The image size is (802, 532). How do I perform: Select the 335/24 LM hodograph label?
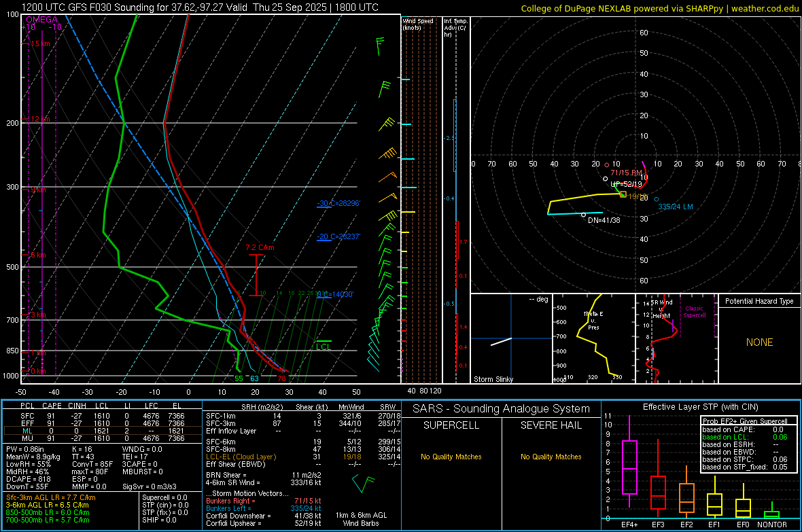pos(676,207)
